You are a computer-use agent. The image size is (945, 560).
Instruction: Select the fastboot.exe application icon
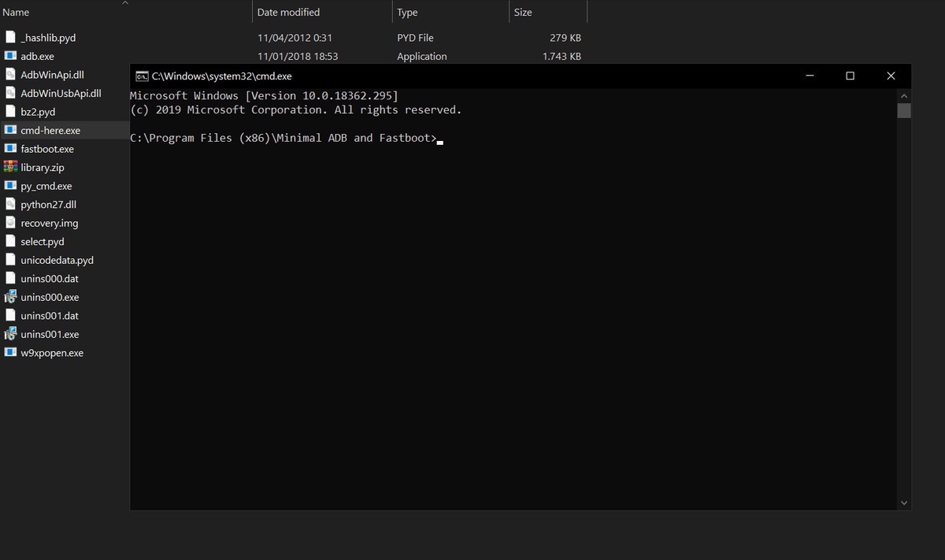click(x=11, y=149)
